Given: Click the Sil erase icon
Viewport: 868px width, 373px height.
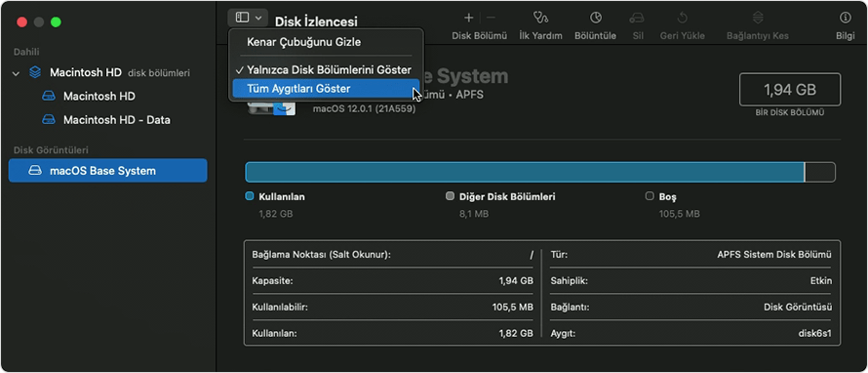Looking at the screenshot, I should (x=637, y=19).
